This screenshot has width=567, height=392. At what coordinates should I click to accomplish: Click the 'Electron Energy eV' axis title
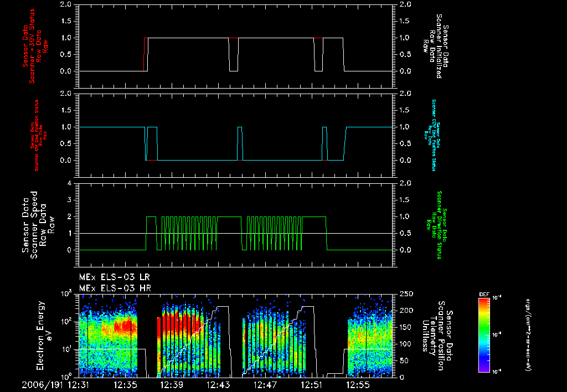coord(45,335)
